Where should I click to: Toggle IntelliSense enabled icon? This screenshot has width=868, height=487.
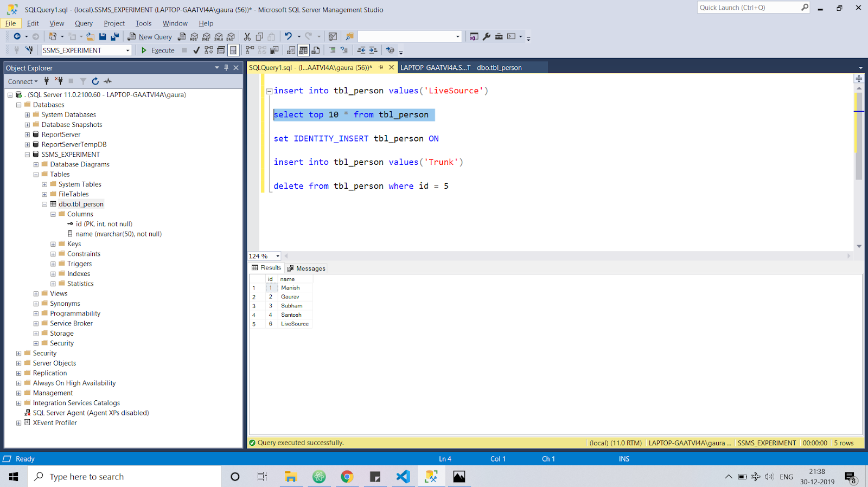coord(233,50)
